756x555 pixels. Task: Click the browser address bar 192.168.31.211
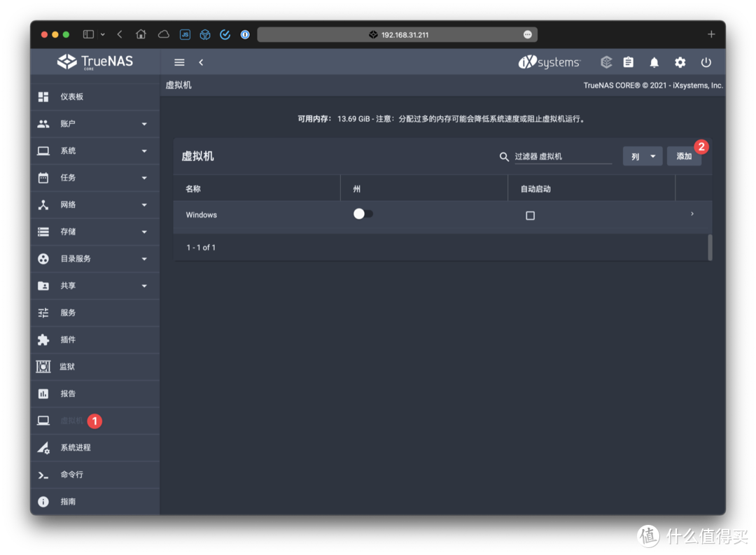coord(398,35)
